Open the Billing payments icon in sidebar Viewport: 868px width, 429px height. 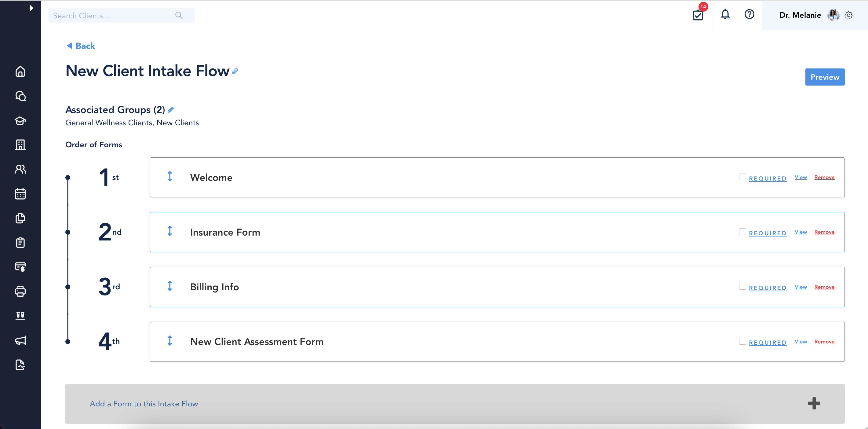pyautogui.click(x=20, y=267)
